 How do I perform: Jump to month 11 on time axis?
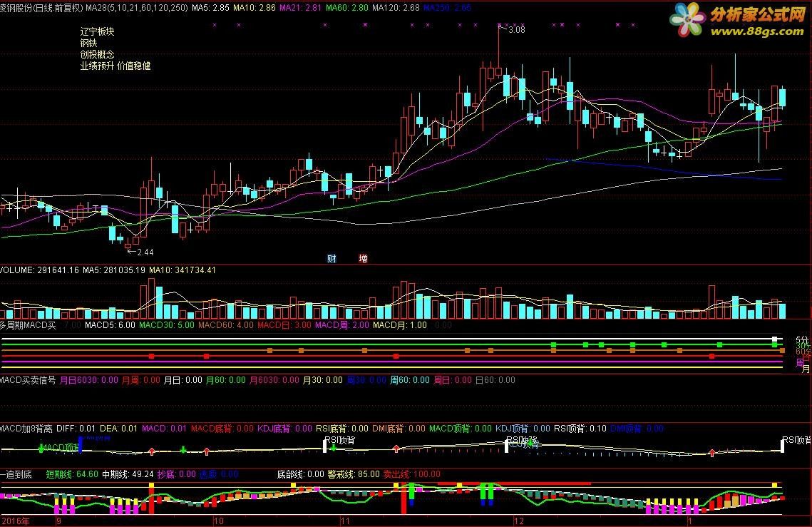click(x=346, y=521)
